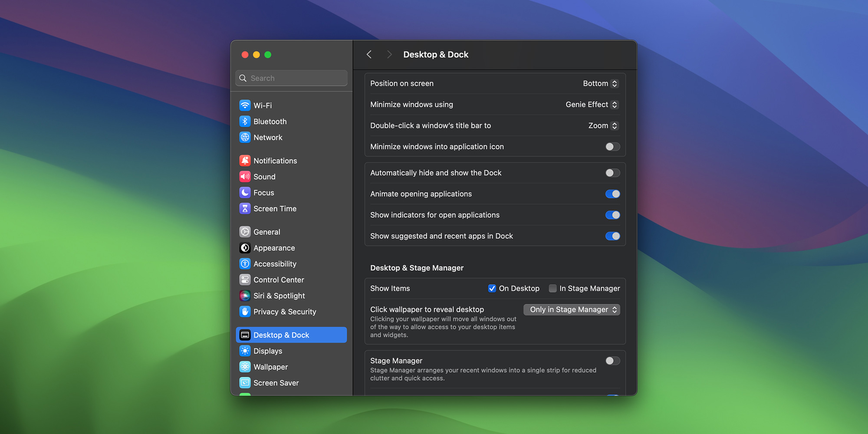This screenshot has width=868, height=434.
Task: Select the Sound settings icon
Action: 245,177
